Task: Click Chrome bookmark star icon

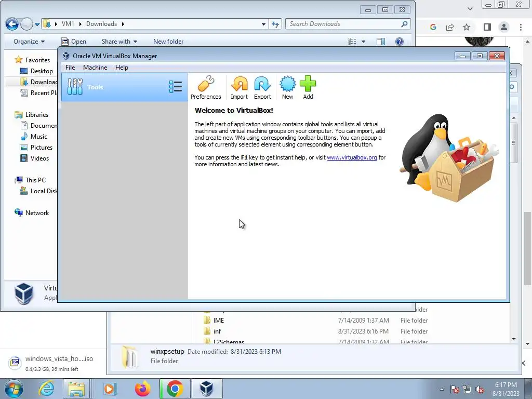Action: pyautogui.click(x=467, y=27)
